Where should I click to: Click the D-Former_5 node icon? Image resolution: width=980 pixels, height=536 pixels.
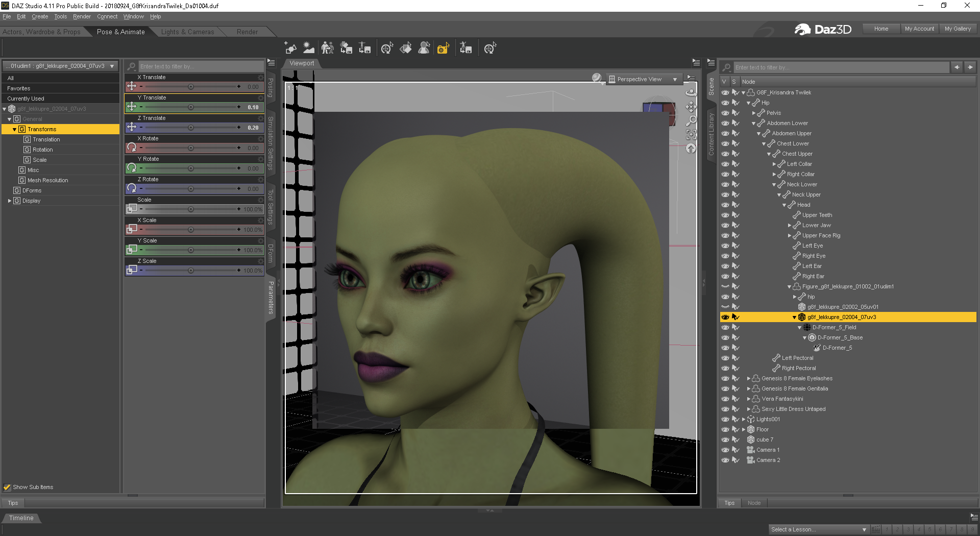click(x=817, y=348)
